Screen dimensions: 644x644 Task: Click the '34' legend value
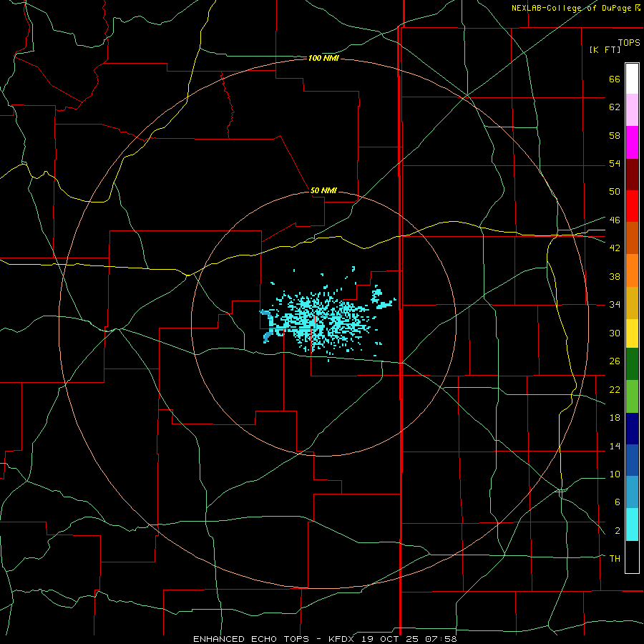pos(615,304)
